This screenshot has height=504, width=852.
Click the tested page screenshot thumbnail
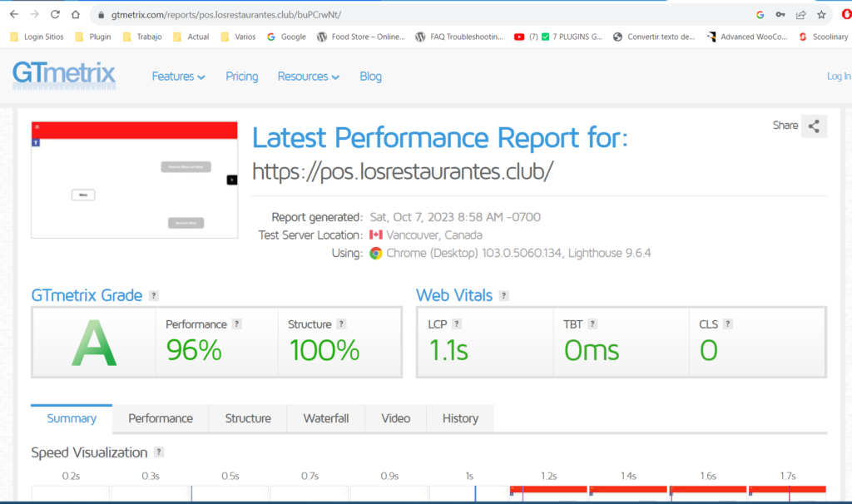(x=135, y=180)
